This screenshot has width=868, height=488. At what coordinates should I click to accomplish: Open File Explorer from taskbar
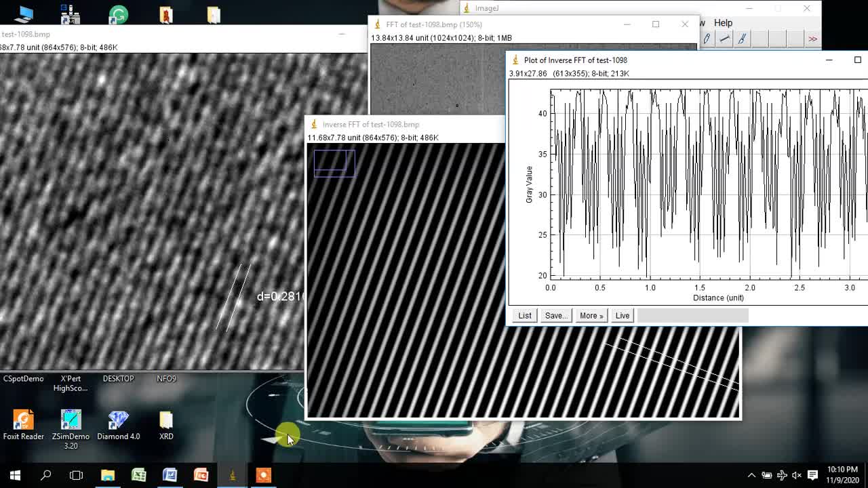click(x=108, y=475)
